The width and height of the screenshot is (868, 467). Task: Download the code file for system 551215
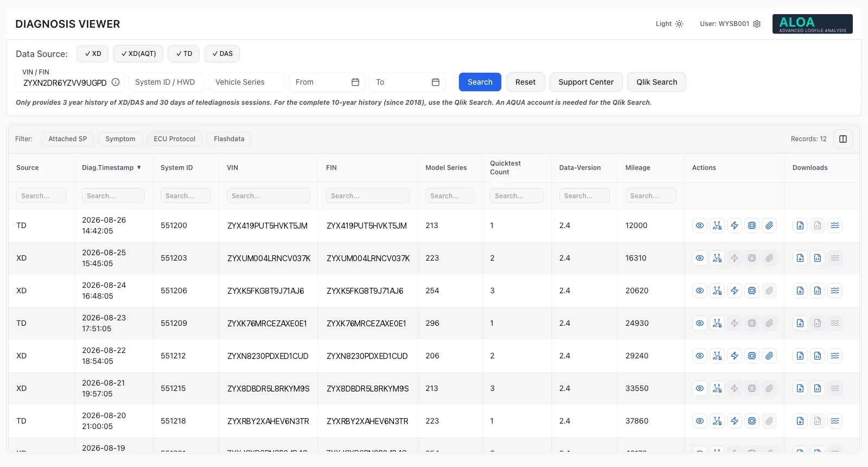coord(818,388)
